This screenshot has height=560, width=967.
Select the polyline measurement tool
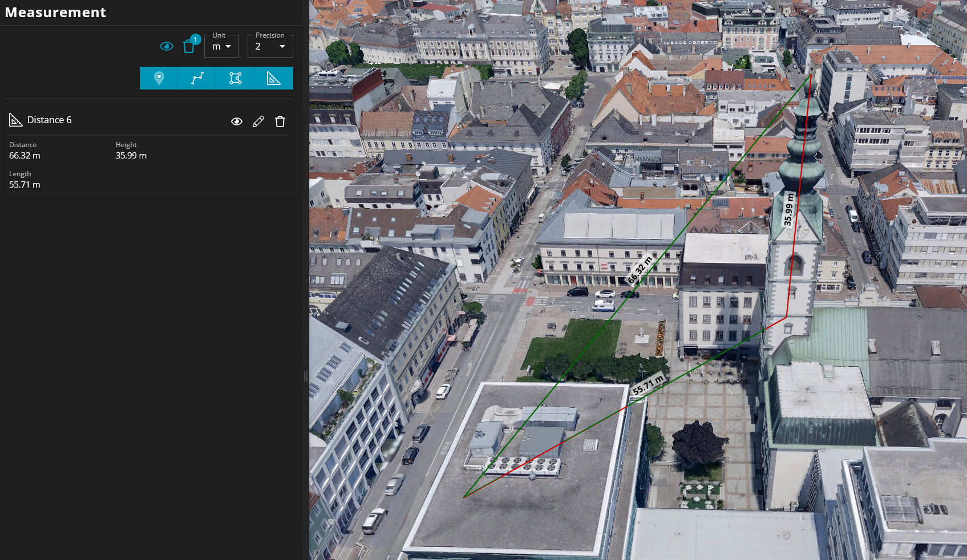(197, 78)
